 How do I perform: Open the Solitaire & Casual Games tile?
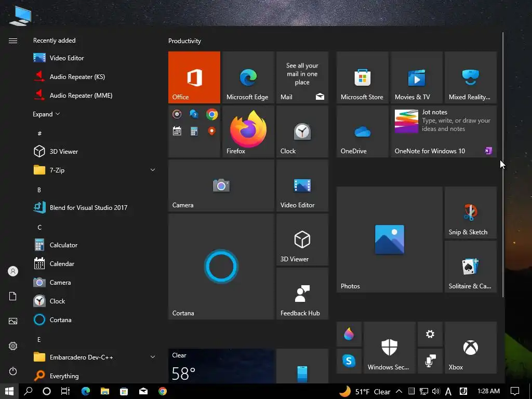tap(471, 267)
